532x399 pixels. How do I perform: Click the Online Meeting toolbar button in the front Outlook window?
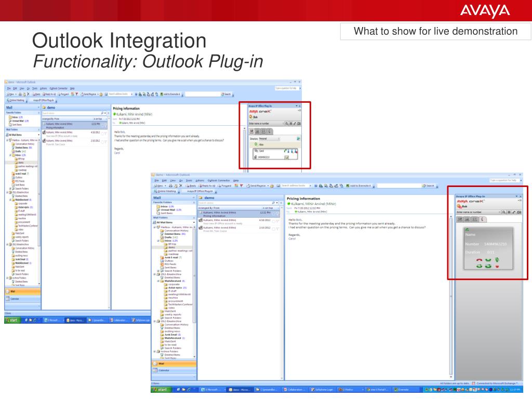coord(165,191)
